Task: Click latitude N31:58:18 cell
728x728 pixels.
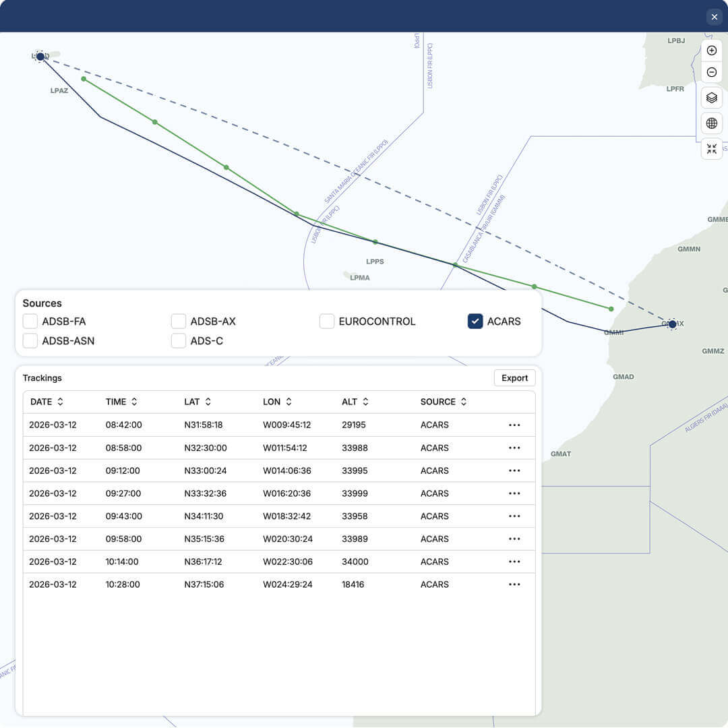Action: pyautogui.click(x=204, y=425)
